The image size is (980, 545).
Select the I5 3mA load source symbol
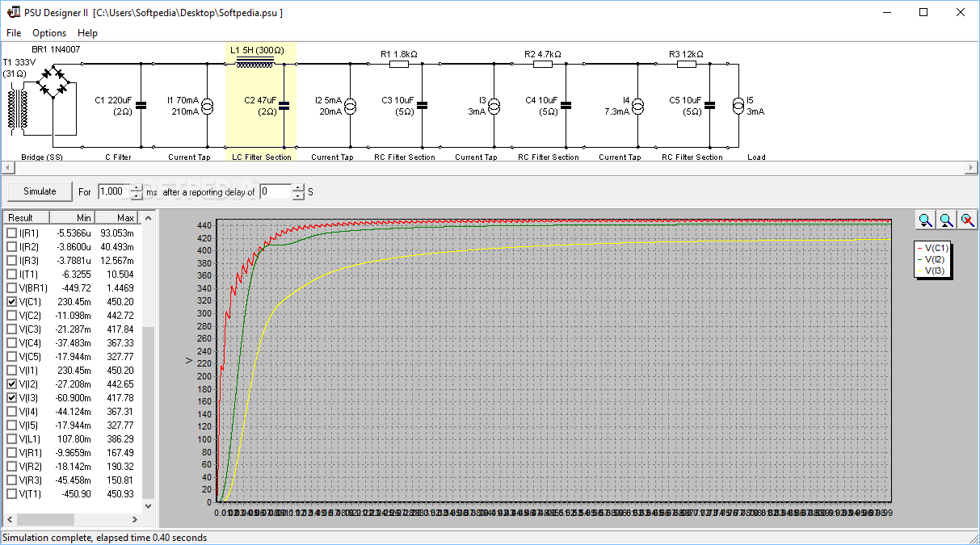click(738, 106)
